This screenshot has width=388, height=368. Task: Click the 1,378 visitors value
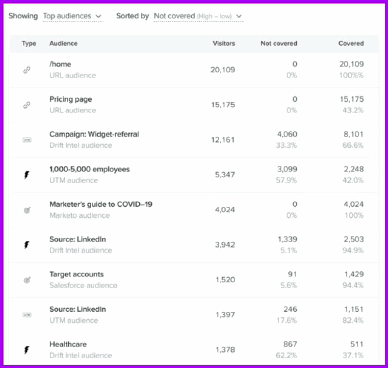[225, 350]
